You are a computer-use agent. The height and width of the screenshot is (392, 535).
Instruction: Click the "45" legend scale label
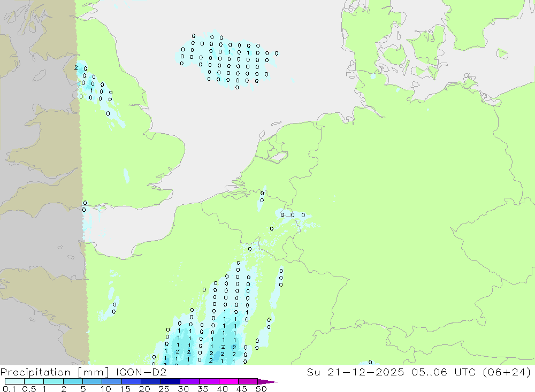pos(242,389)
